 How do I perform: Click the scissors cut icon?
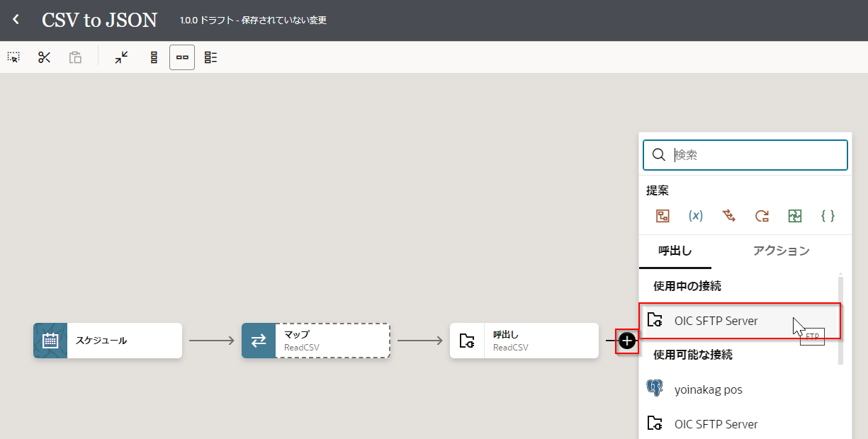point(45,57)
